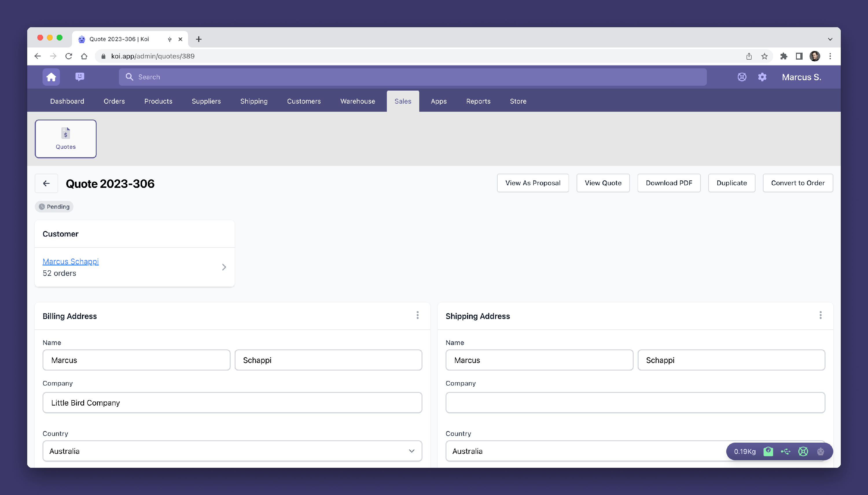
Task: Click the USB connection status icon
Action: [x=786, y=452]
